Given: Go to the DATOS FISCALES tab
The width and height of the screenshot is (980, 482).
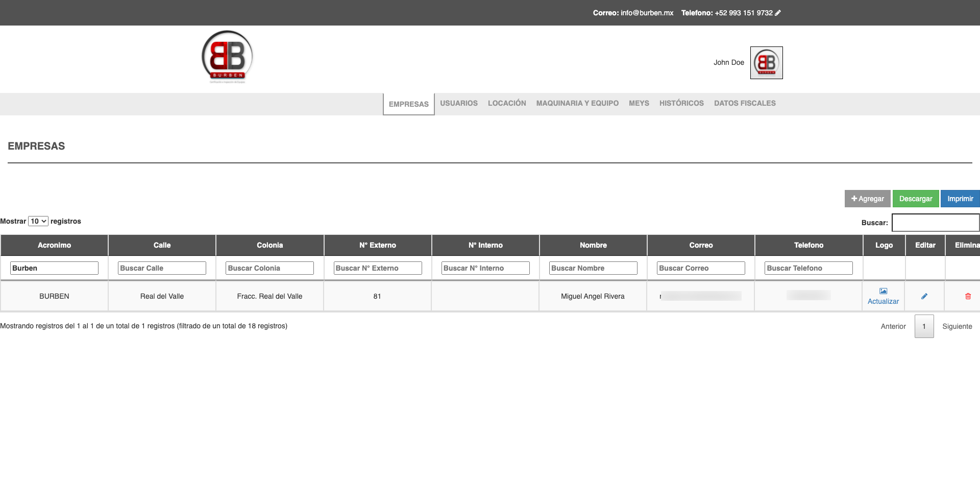Looking at the screenshot, I should click(x=745, y=103).
